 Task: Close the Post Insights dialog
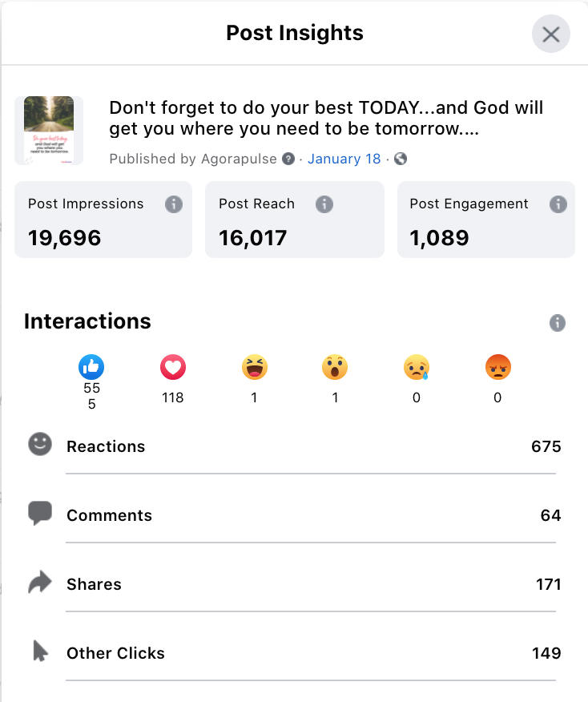click(x=550, y=34)
